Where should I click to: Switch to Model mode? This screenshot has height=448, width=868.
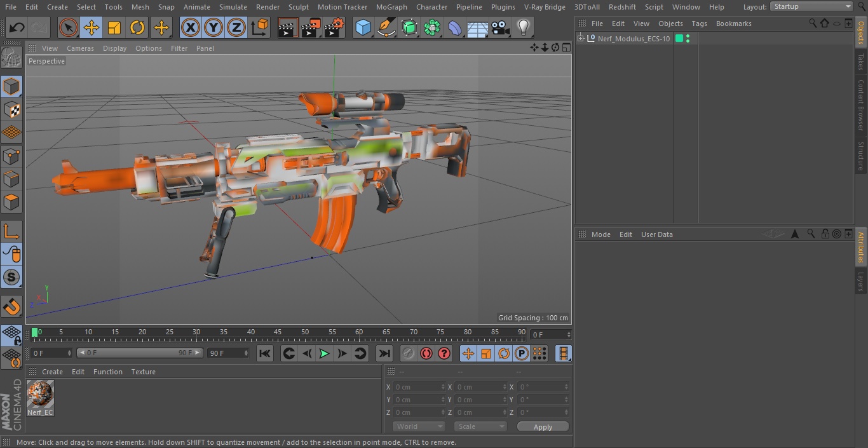(x=11, y=86)
